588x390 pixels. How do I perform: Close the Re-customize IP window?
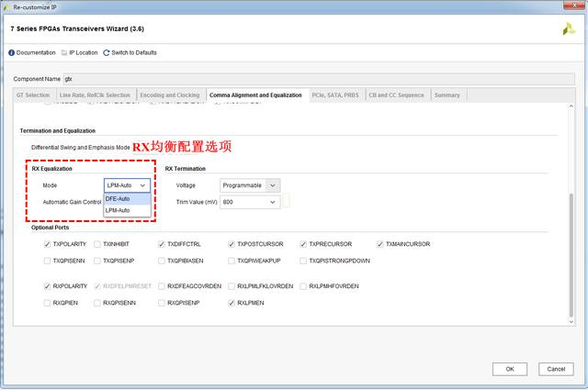pos(574,5)
